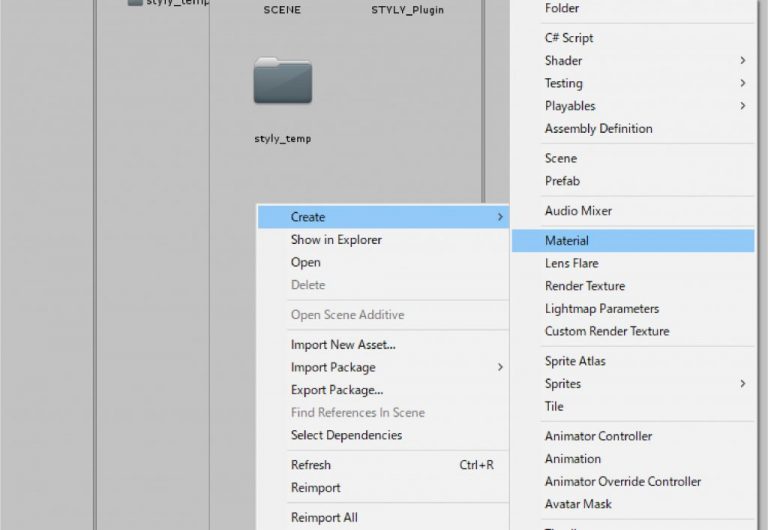Open the Import Package submenu

coord(333,368)
